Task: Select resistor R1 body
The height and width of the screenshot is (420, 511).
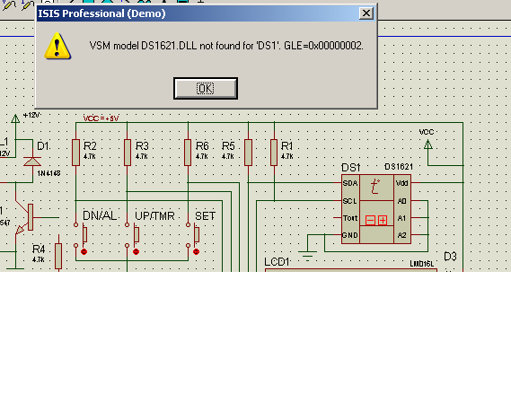Action: click(274, 153)
